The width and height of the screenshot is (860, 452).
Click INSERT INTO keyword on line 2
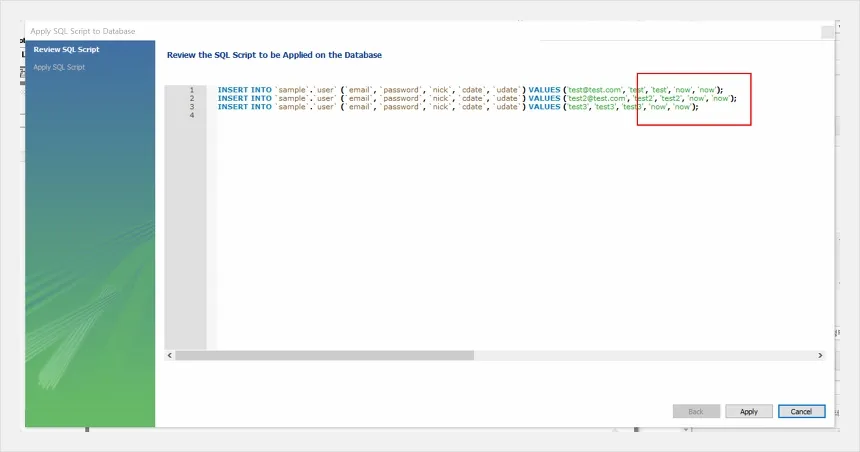pos(245,98)
